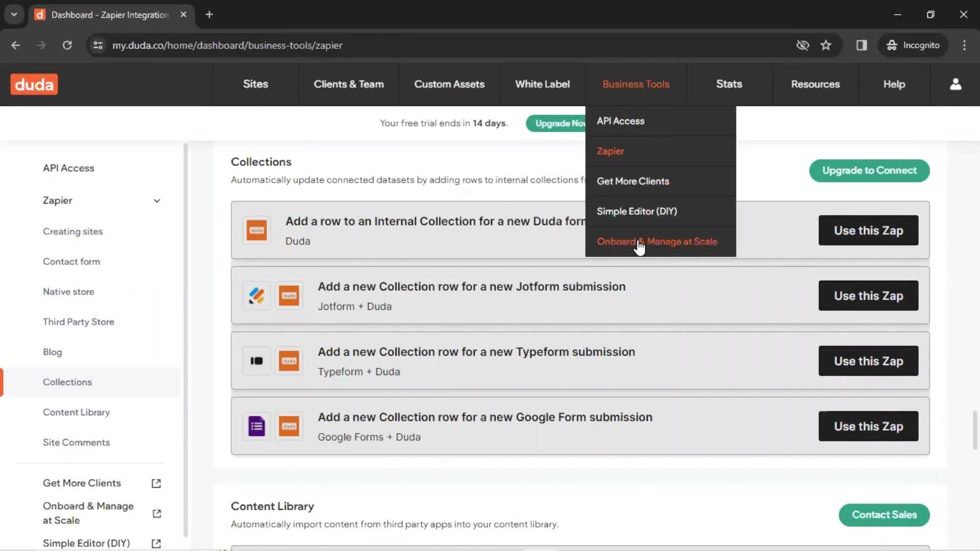Select Zapier in Business Tools dropdown
This screenshot has width=980, height=551.
pyautogui.click(x=660, y=151)
